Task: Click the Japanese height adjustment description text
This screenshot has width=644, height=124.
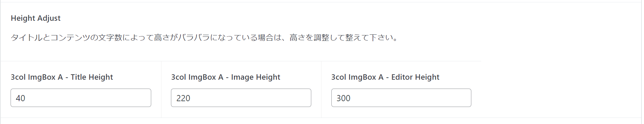Action: point(205,37)
